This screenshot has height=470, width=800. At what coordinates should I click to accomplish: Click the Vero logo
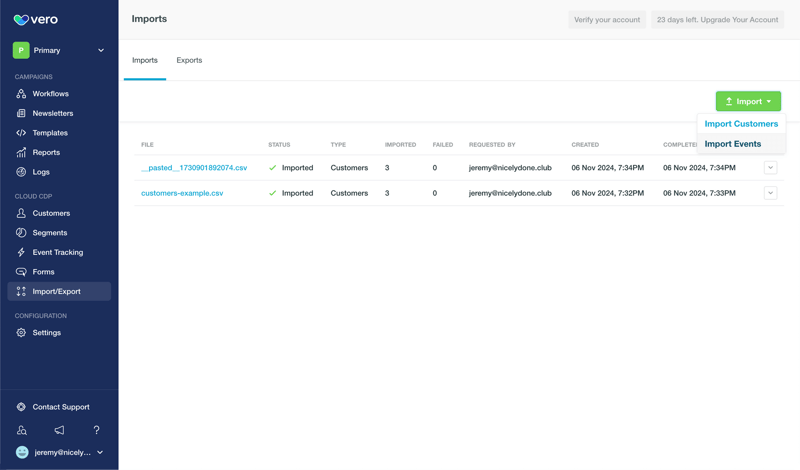tap(35, 19)
